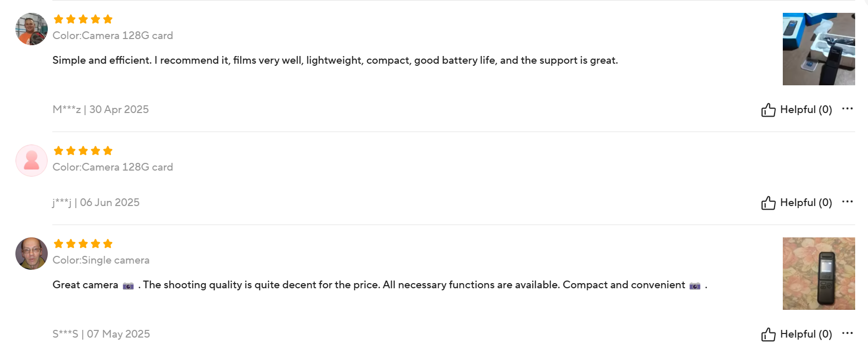Image resolution: width=868 pixels, height=353 pixels.
Task: Click the Helpful (0) label on 30 Apr review
Action: (x=806, y=109)
